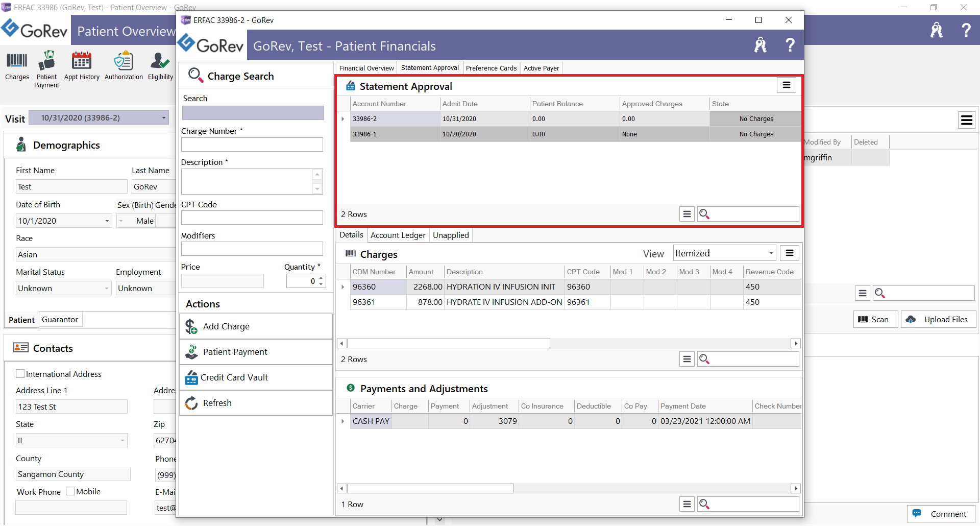Select Details tab
The width and height of the screenshot is (980, 526).
tap(351, 234)
